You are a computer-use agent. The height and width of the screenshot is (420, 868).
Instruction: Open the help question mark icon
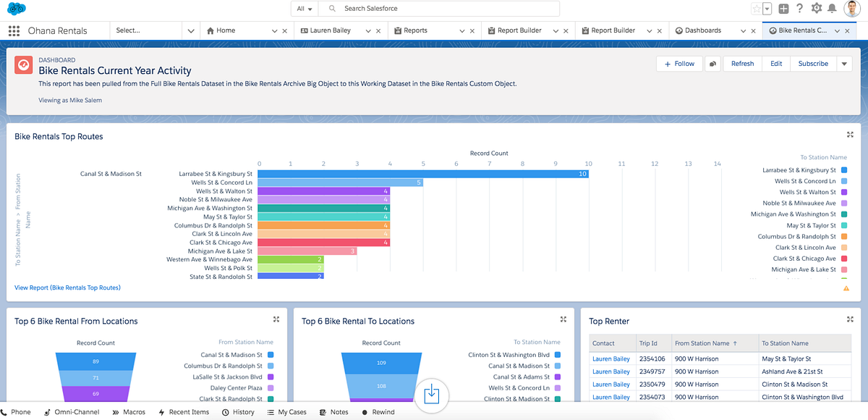point(799,9)
